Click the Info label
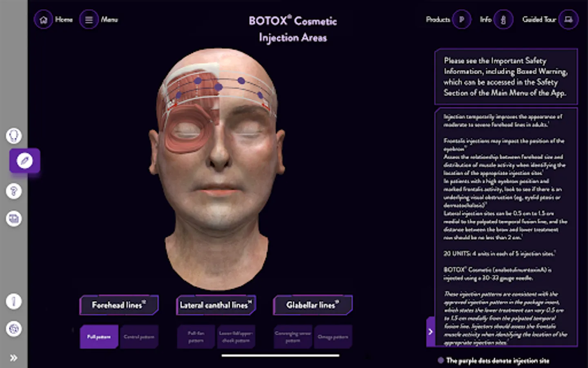Screen dimensions: 588x368 [486, 20]
